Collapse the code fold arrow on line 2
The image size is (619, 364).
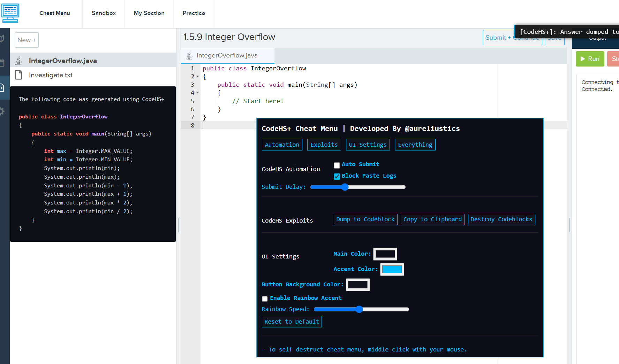[x=197, y=77]
